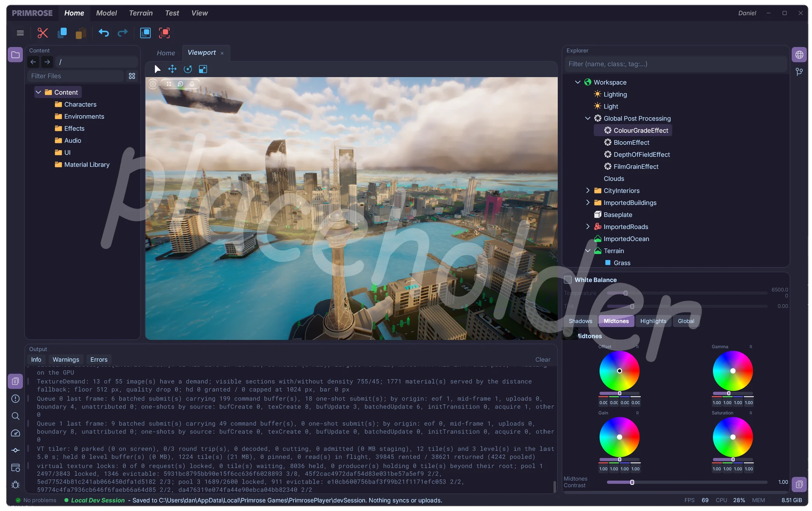The width and height of the screenshot is (812, 511).
Task: Open the Model menu
Action: coord(106,13)
